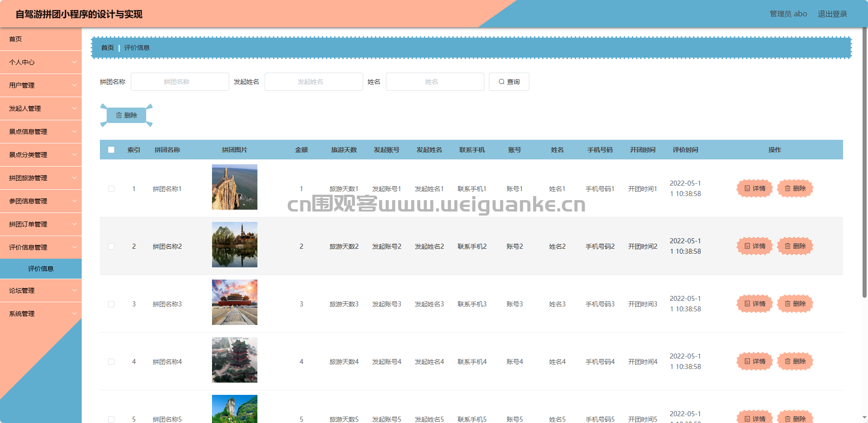The image size is (868, 423).
Task: Go to 首页 via the breadcrumb
Action: point(108,48)
